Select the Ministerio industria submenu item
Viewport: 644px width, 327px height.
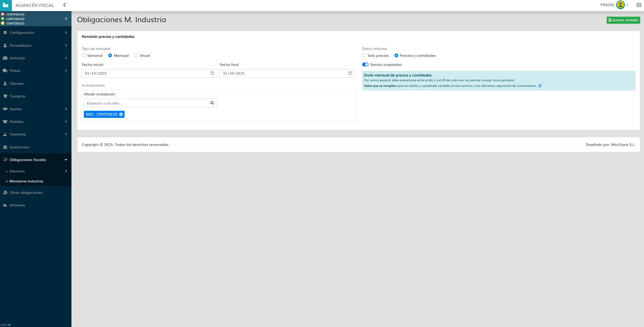click(36, 181)
